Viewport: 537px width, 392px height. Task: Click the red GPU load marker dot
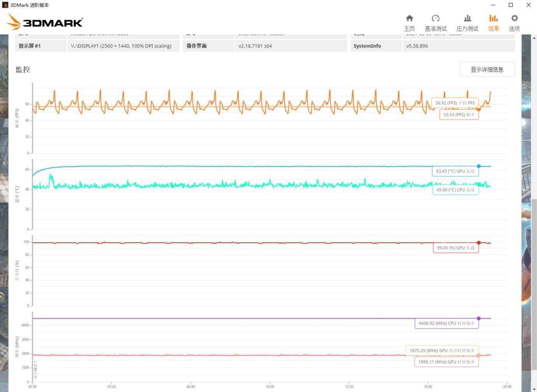click(x=479, y=243)
